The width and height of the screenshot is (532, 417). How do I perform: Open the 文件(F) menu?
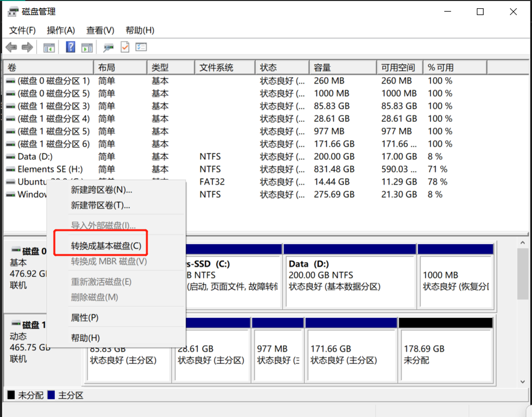[x=22, y=31]
